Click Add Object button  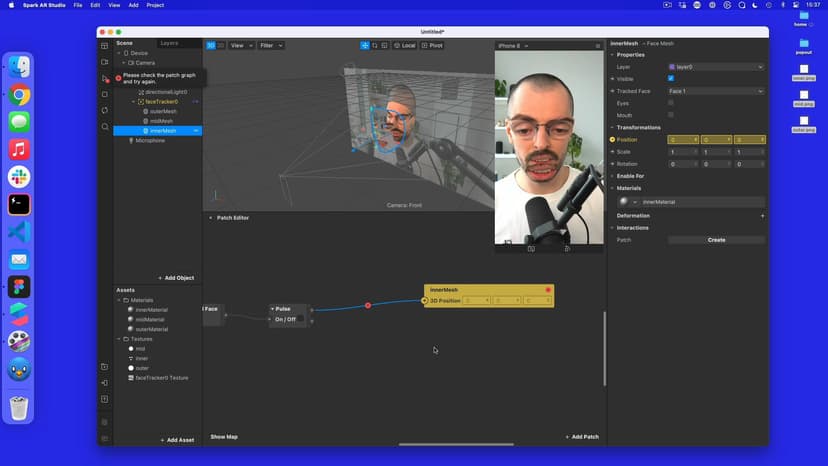click(176, 278)
